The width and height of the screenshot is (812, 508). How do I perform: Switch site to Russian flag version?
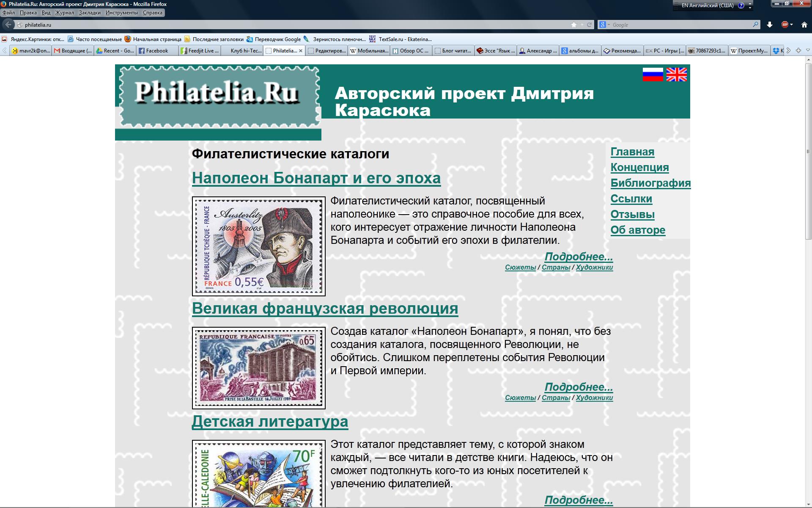[x=653, y=75]
